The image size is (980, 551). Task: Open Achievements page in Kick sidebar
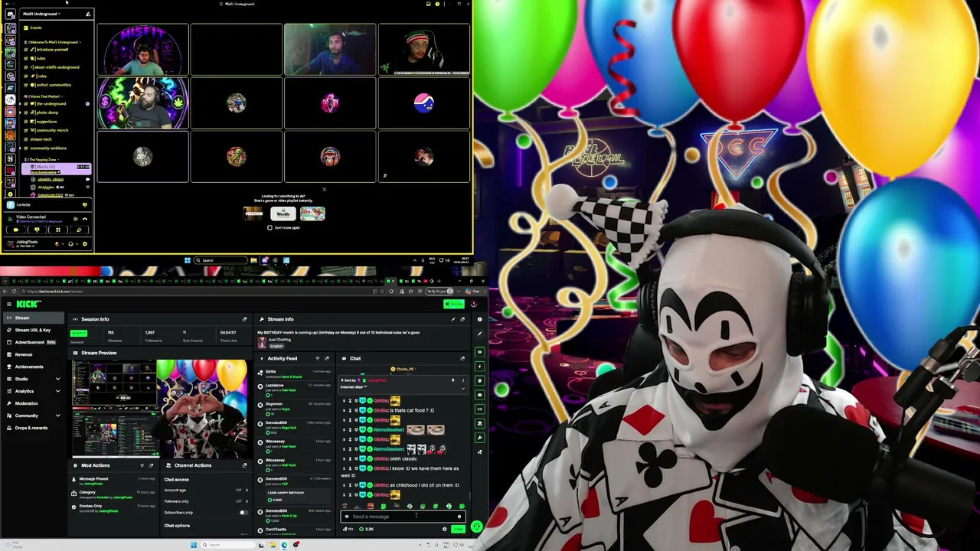[x=33, y=367]
